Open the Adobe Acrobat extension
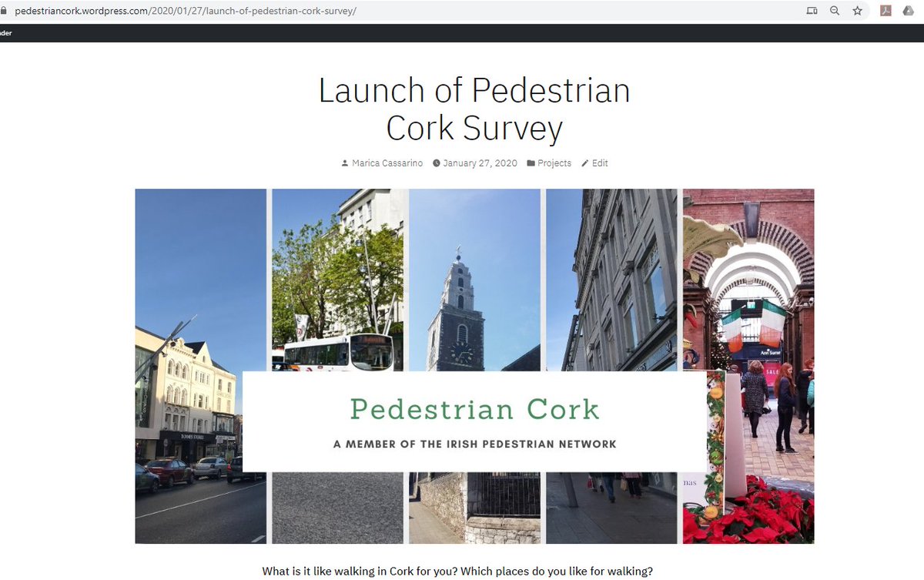Image resolution: width=924 pixels, height=580 pixels. coord(884,12)
